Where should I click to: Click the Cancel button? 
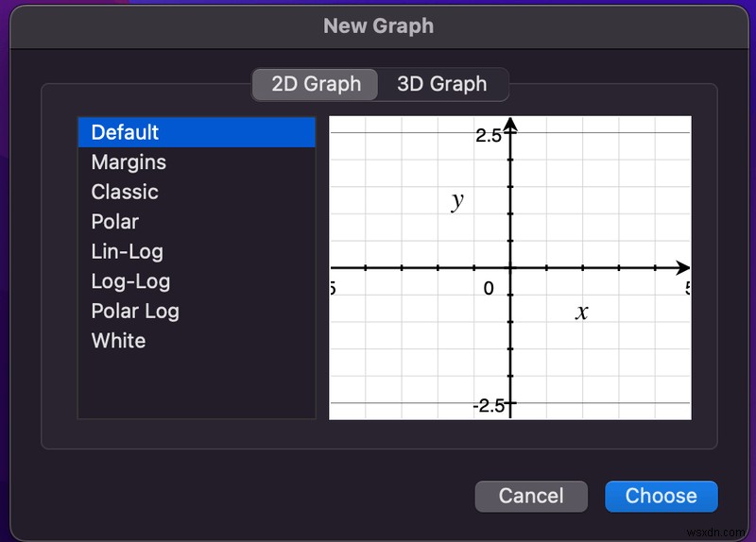(531, 497)
